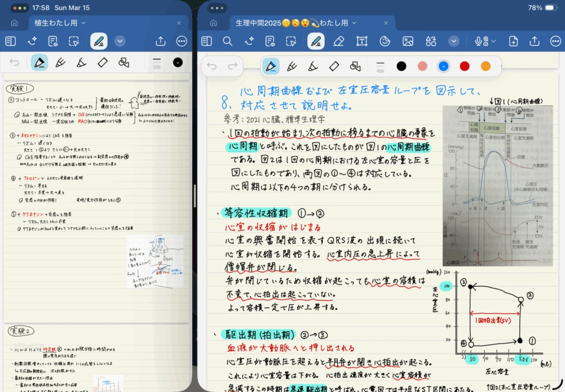The height and width of the screenshot is (392, 565).
Task: Pick black ink color in right window
Action: (x=402, y=66)
